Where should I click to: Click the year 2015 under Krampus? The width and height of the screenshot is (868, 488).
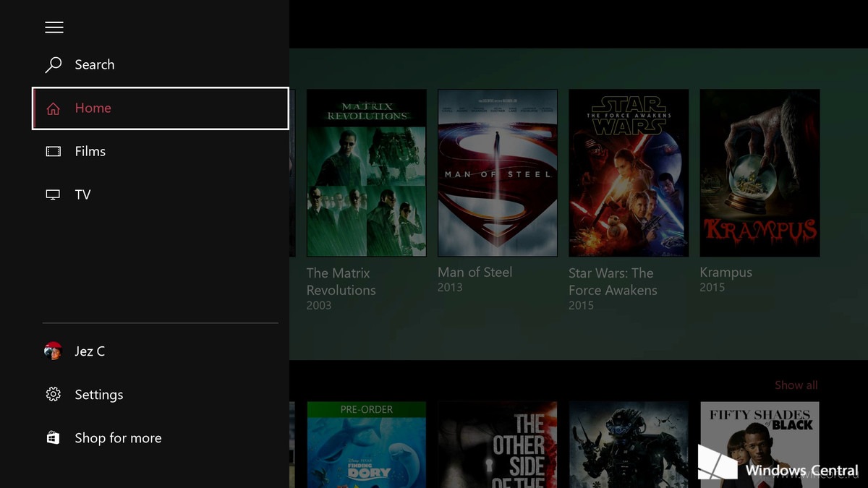(x=712, y=288)
